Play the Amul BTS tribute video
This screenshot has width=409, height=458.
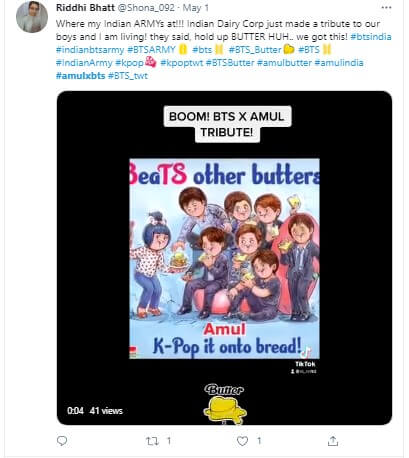click(x=224, y=258)
